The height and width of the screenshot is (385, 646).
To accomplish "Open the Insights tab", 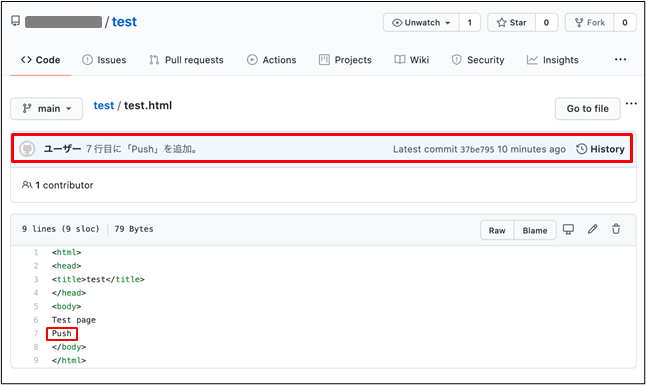I will [552, 60].
